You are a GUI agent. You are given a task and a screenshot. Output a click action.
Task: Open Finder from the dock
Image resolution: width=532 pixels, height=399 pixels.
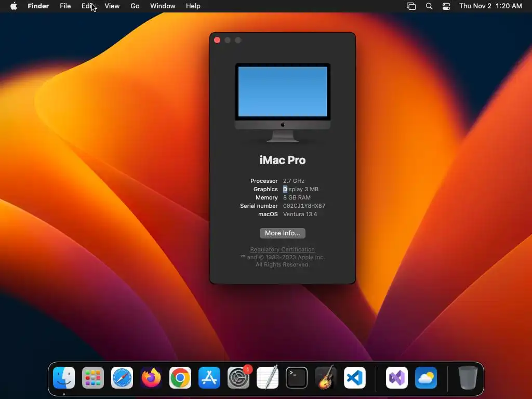coord(64,378)
